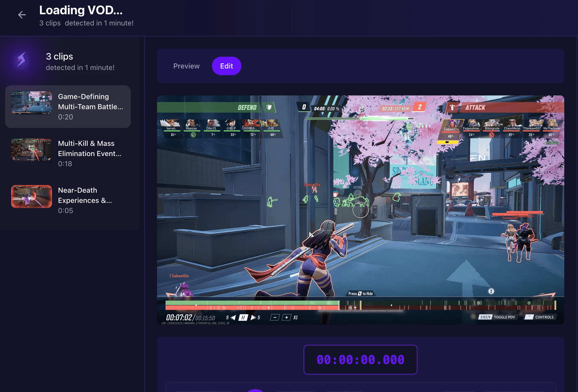
Task: Rewind the replay 5 seconds
Action: click(x=231, y=317)
